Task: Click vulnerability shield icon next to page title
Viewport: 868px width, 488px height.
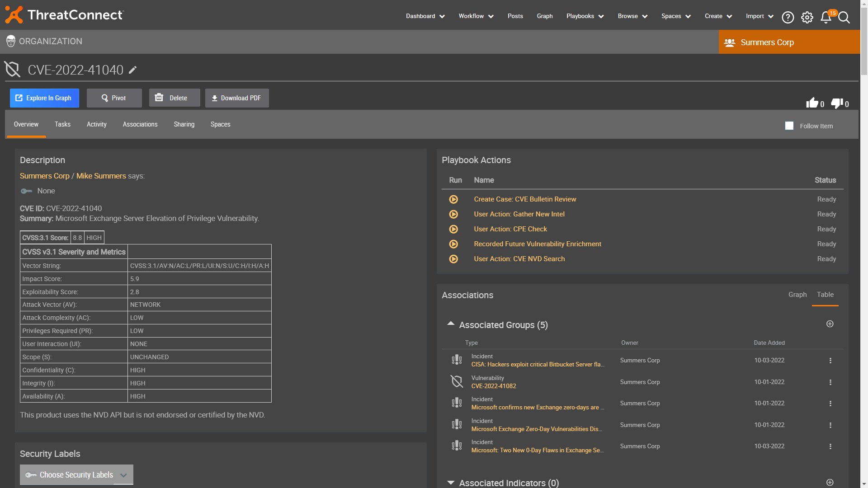Action: tap(13, 70)
